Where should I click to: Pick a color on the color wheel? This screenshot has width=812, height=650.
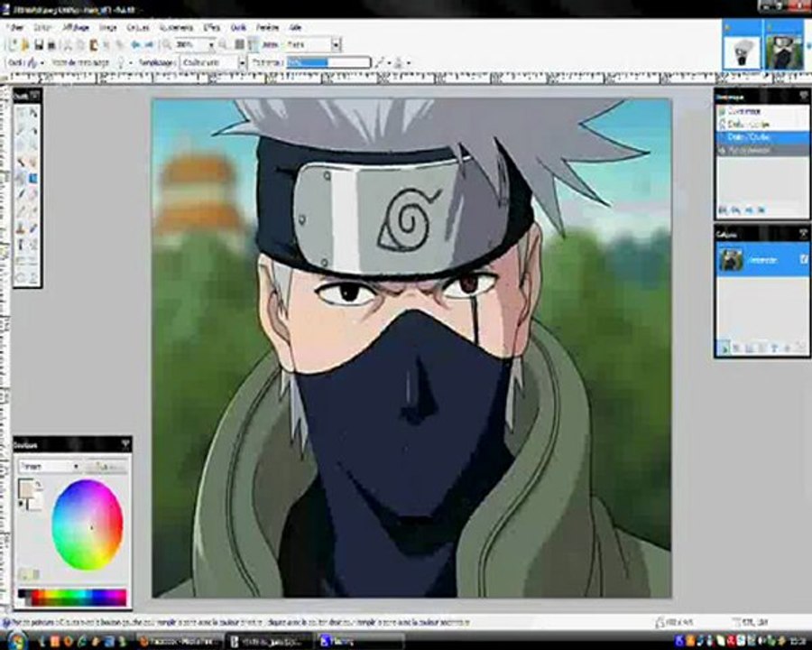87,525
